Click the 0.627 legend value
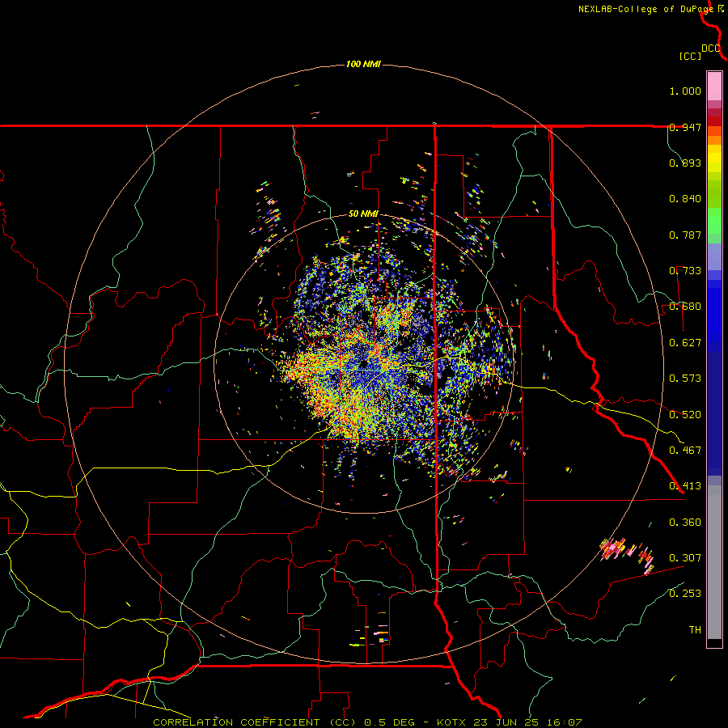Viewport: 728px width, 728px height. [685, 343]
